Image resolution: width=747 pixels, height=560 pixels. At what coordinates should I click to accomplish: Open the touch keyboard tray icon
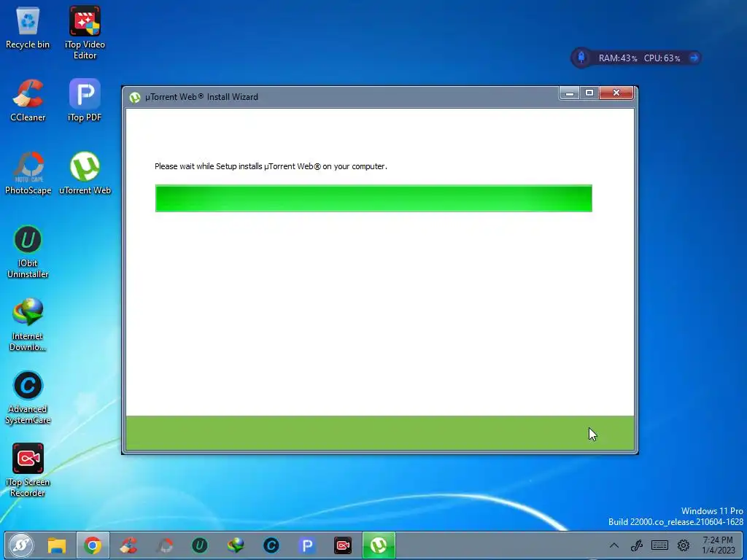[x=659, y=545]
